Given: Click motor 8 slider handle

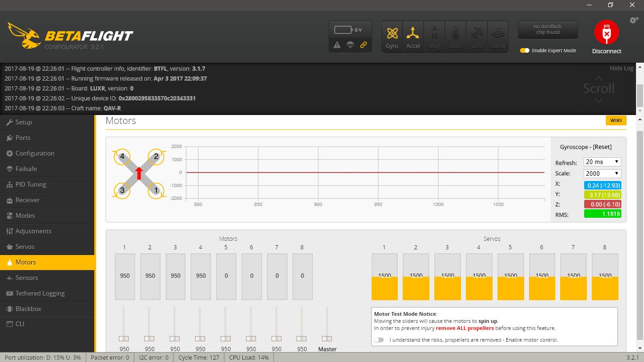Looking at the screenshot, I should [x=302, y=338].
